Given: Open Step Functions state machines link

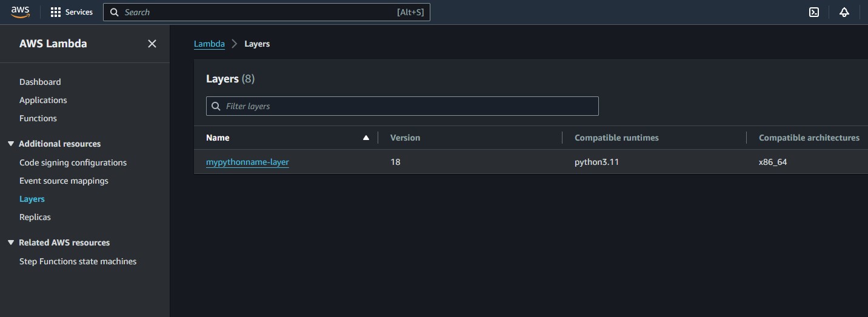Looking at the screenshot, I should tap(78, 261).
